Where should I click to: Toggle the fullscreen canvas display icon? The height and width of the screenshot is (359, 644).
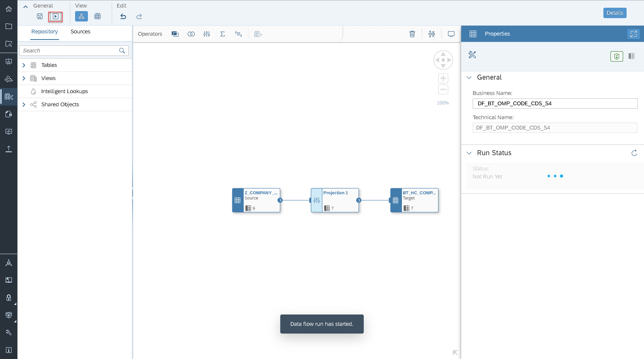click(451, 34)
